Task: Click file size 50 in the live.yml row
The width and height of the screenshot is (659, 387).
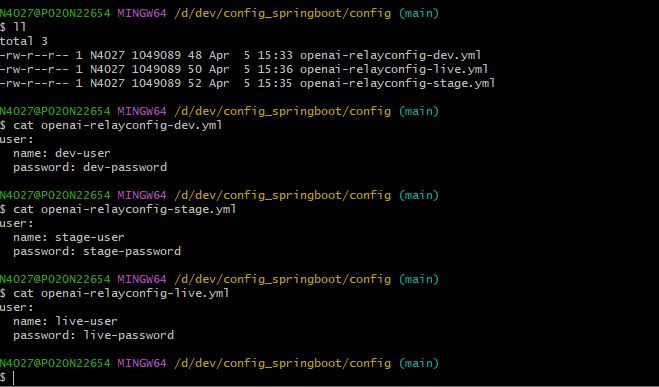Action: [x=195, y=69]
